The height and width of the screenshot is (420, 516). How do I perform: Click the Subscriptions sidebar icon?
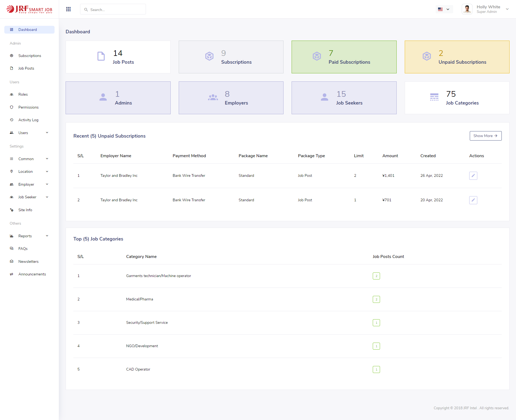[x=12, y=56]
